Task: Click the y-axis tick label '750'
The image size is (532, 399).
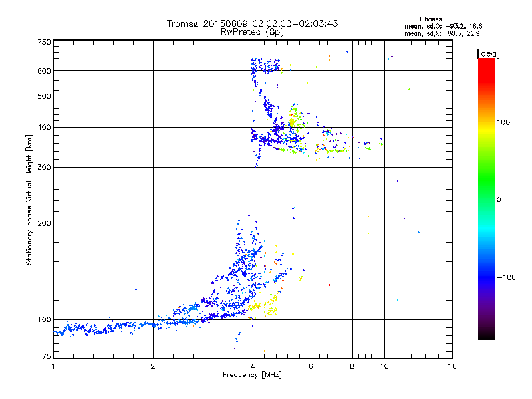Action: (x=44, y=42)
